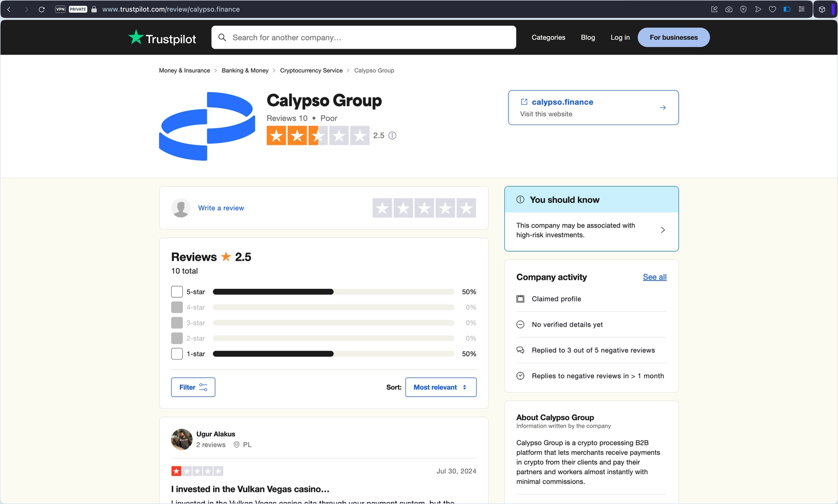The height and width of the screenshot is (504, 838).
Task: Enable the 5-star reviews filter checkbox
Action: pyautogui.click(x=177, y=292)
